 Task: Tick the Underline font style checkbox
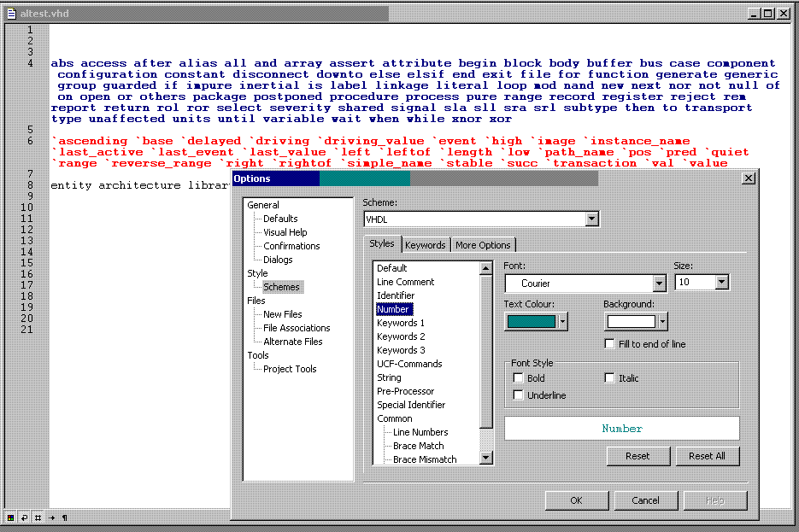[x=518, y=395]
